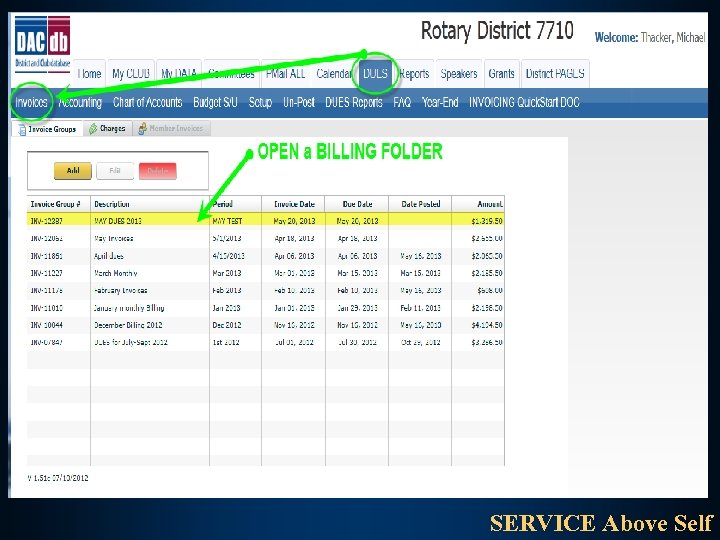Select the DUES for July-Sept 2012 row
The height and width of the screenshot is (540, 720).
(x=266, y=342)
